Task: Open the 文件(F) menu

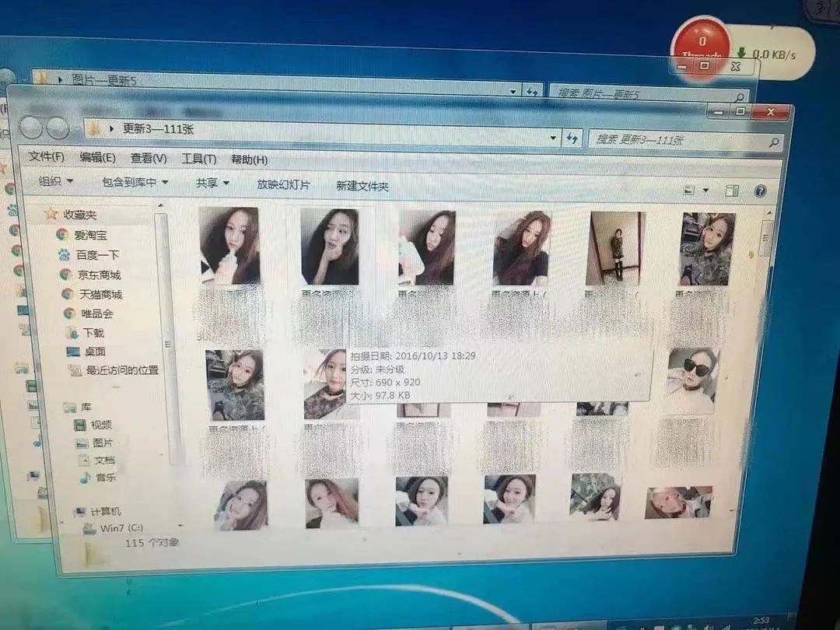Action: pos(47,156)
